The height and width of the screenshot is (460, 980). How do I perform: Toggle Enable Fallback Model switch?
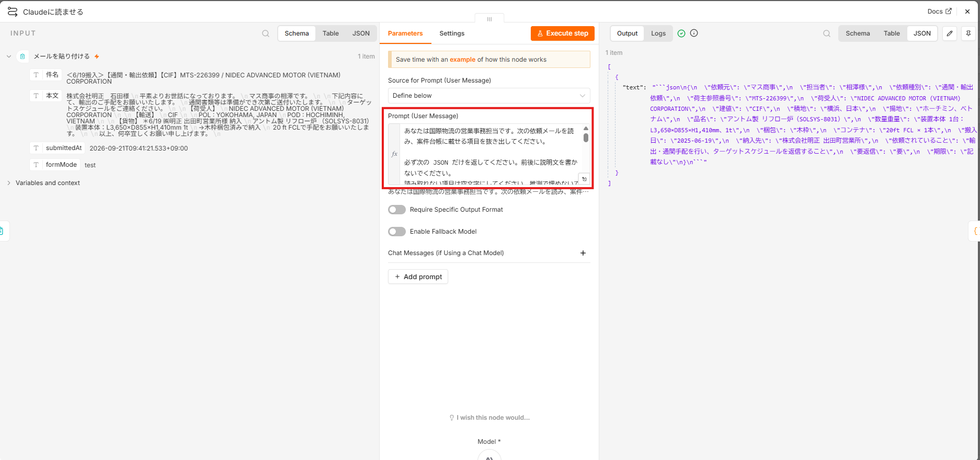coord(397,232)
